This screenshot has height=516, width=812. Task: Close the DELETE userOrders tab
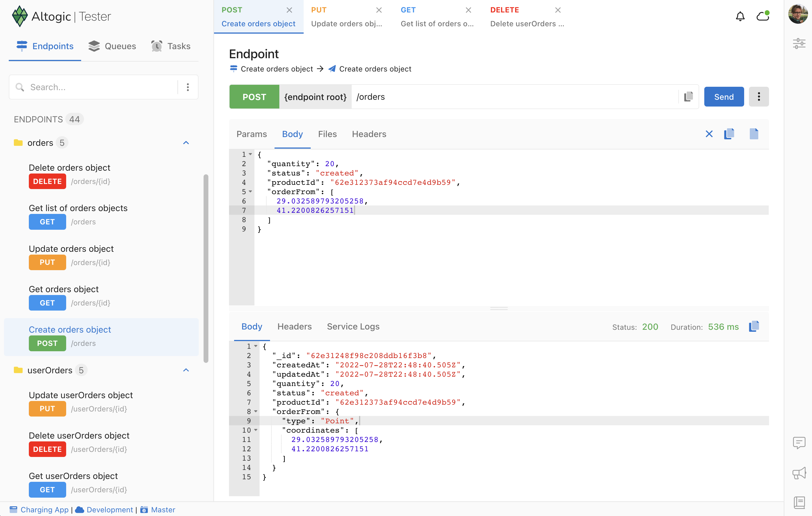click(558, 10)
